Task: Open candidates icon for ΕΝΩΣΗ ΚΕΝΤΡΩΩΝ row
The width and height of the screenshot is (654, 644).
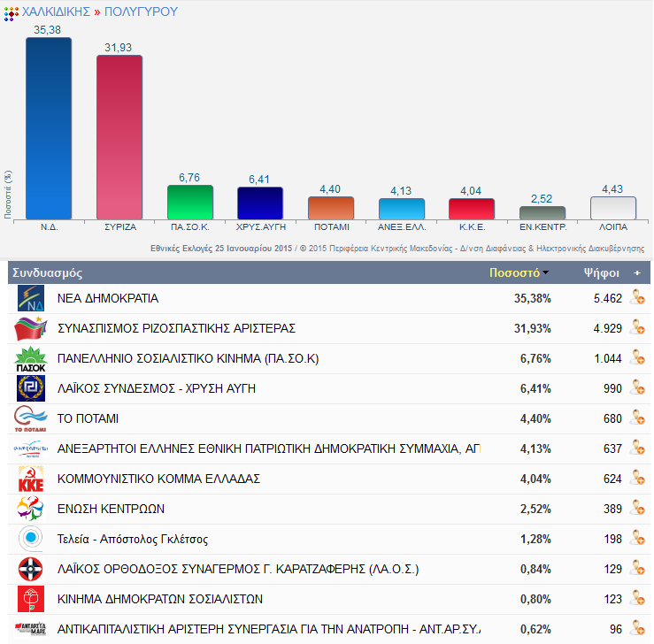Action: tap(638, 508)
